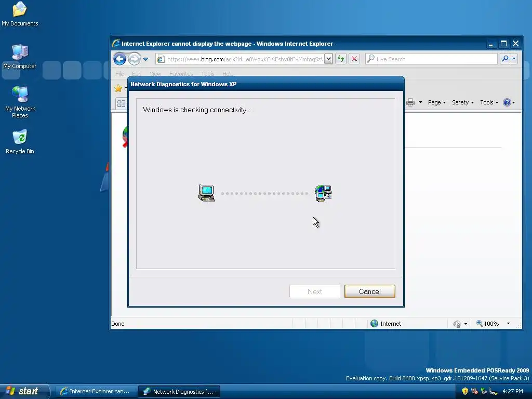Switch to Network Diagnostics taskbar button
Screen dimensions: 532x399
click(179, 391)
